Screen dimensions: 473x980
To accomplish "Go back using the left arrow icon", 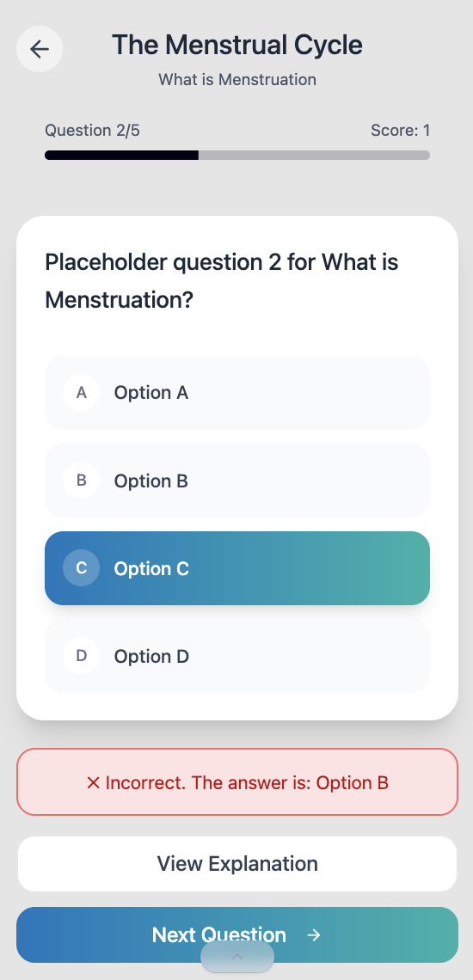I will point(40,49).
